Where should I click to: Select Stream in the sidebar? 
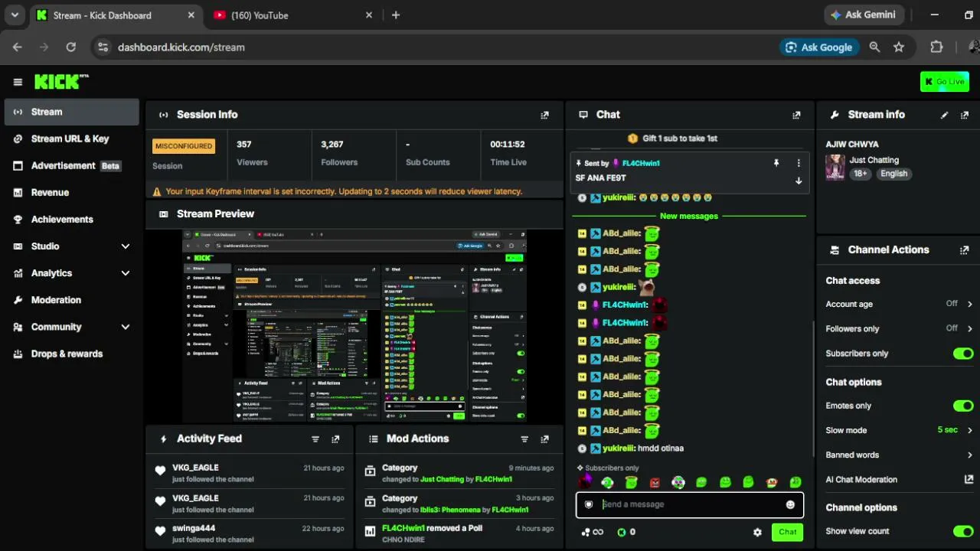click(70, 112)
